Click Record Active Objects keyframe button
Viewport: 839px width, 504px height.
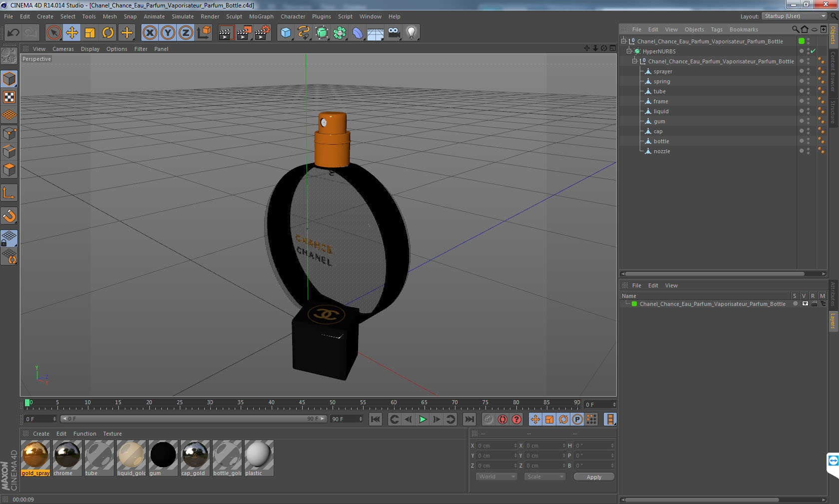click(488, 419)
